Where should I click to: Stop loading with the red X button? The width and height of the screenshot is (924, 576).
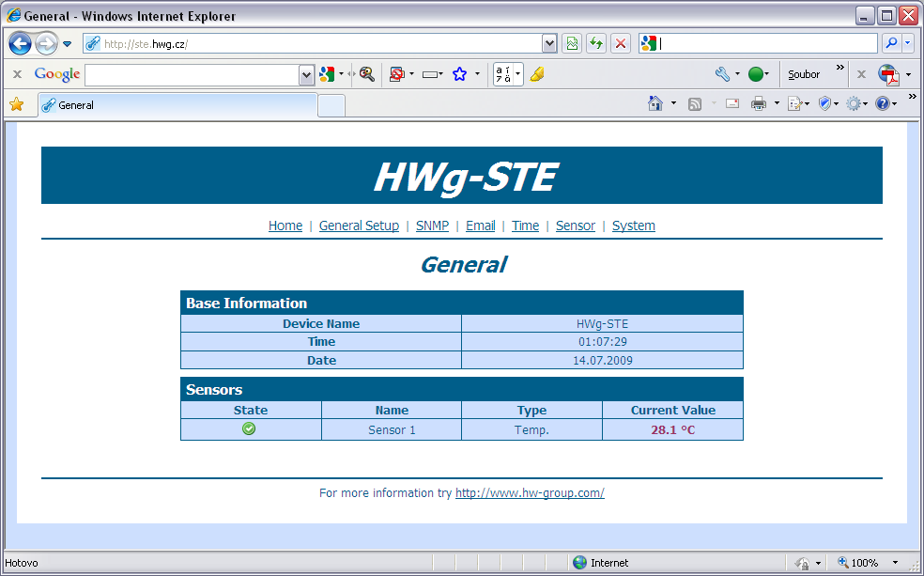[x=621, y=43]
